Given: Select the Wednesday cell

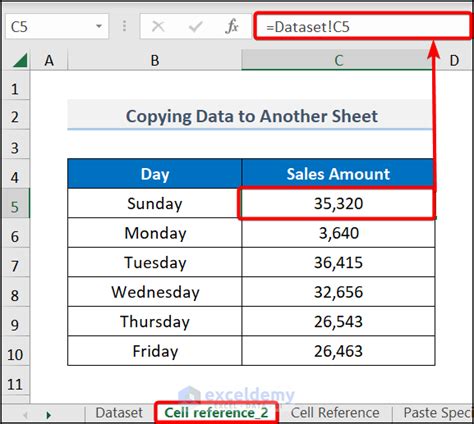Looking at the screenshot, I should pos(155,292).
